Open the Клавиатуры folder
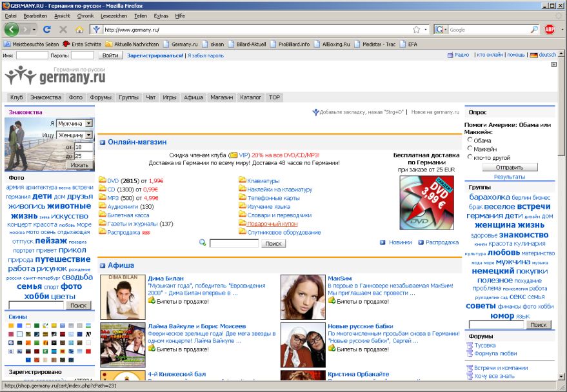Viewport: 567px width, 392px height. (259, 181)
